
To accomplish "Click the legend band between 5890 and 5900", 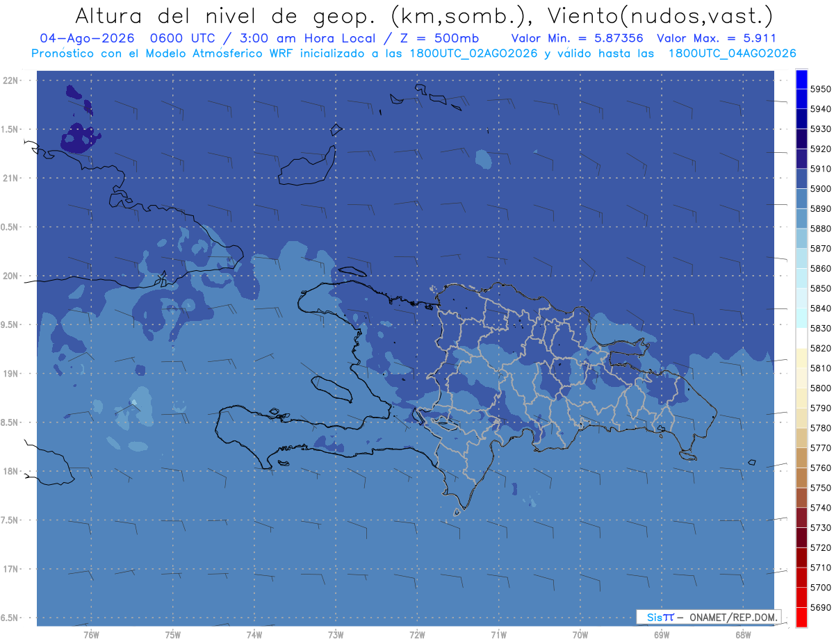I will 801,199.
